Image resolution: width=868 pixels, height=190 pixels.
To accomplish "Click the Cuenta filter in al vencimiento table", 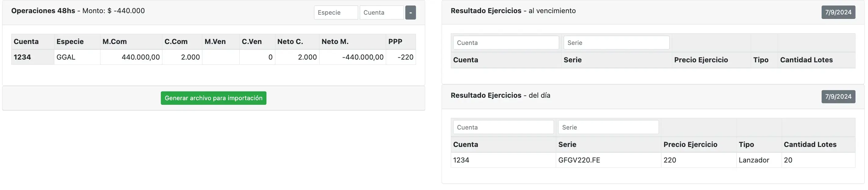I will tap(505, 42).
